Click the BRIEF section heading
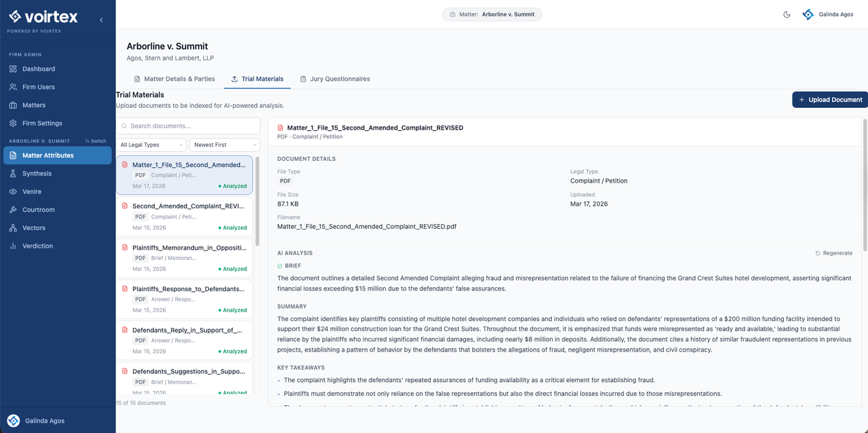The width and height of the screenshot is (868, 433). click(x=293, y=266)
